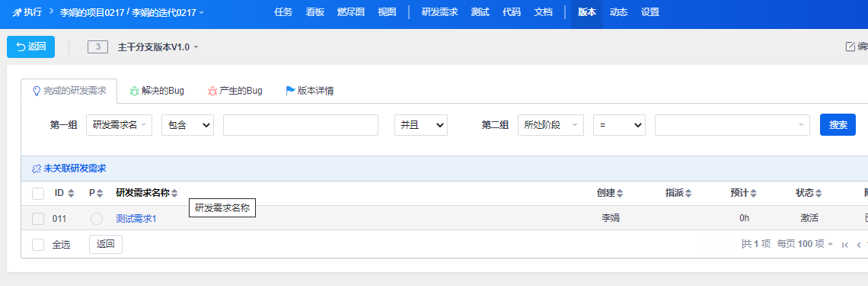Toggle the header select-all checkbox
868x286 pixels.
click(x=38, y=194)
